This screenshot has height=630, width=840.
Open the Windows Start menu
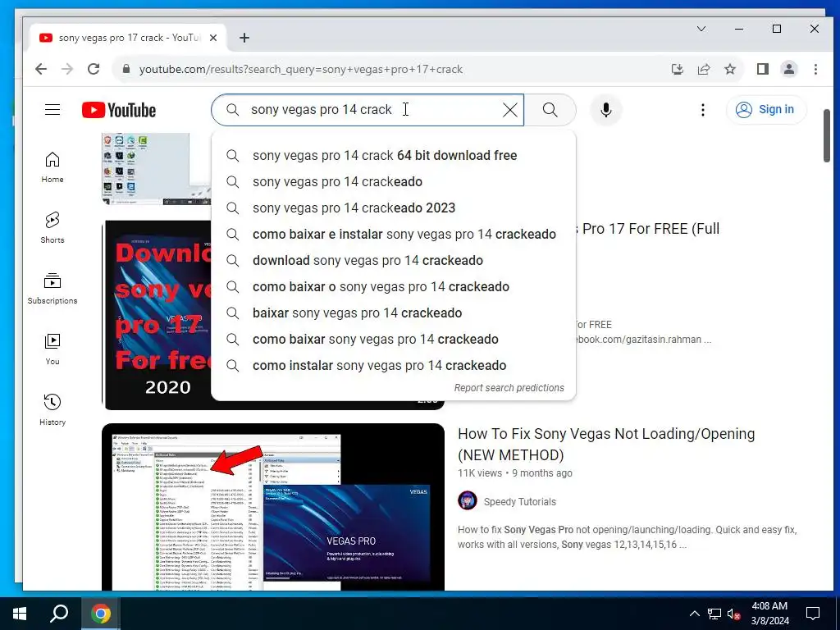[x=20, y=614]
